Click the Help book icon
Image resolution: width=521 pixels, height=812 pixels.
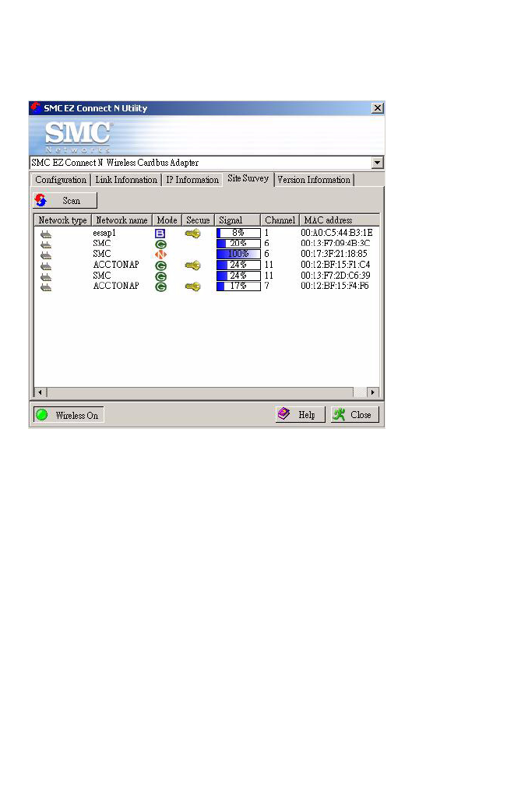(283, 413)
